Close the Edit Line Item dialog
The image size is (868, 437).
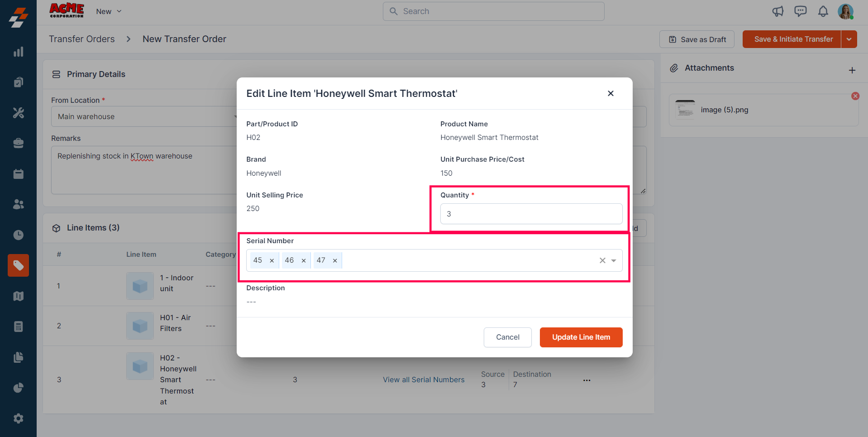click(610, 93)
